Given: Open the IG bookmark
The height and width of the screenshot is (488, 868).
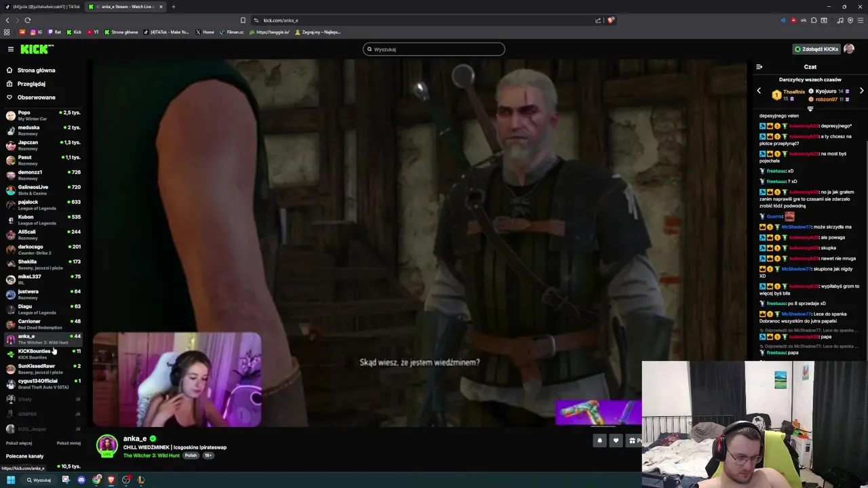Looking at the screenshot, I should tap(36, 32).
